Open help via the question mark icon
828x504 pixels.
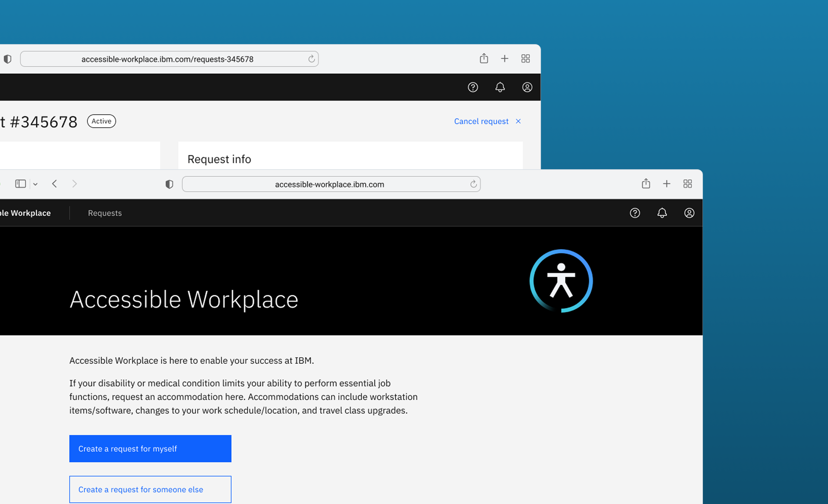635,213
